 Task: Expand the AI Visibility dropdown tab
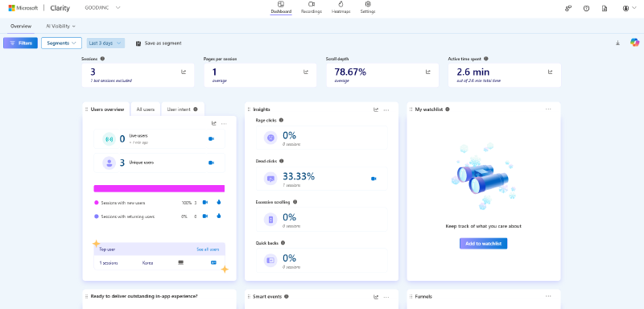[61, 26]
